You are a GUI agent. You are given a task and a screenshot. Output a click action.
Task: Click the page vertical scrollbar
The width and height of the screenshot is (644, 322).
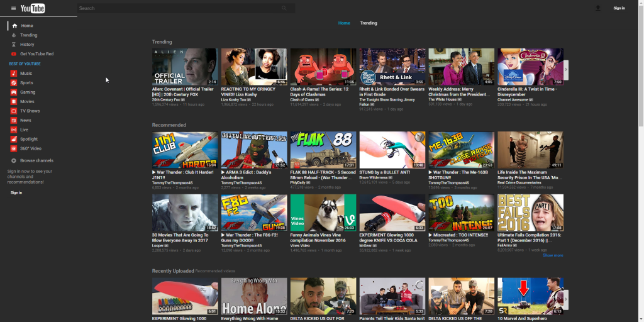pyautogui.click(x=641, y=161)
